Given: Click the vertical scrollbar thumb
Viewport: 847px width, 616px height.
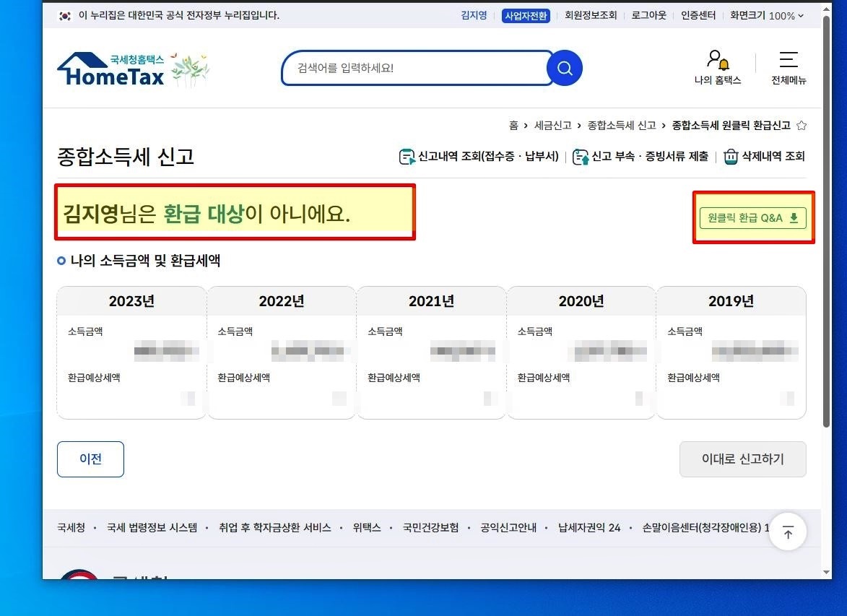Looking at the screenshot, I should pyautogui.click(x=826, y=222).
